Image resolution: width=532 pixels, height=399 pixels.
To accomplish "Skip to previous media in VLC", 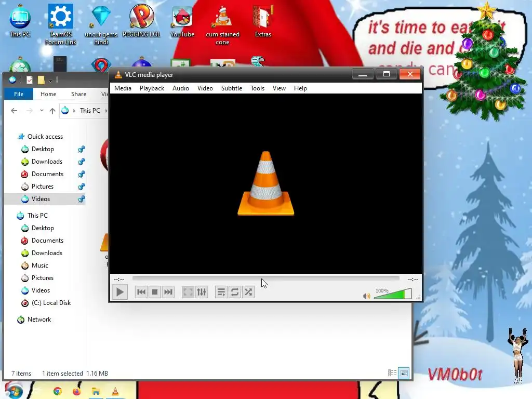I will point(141,292).
